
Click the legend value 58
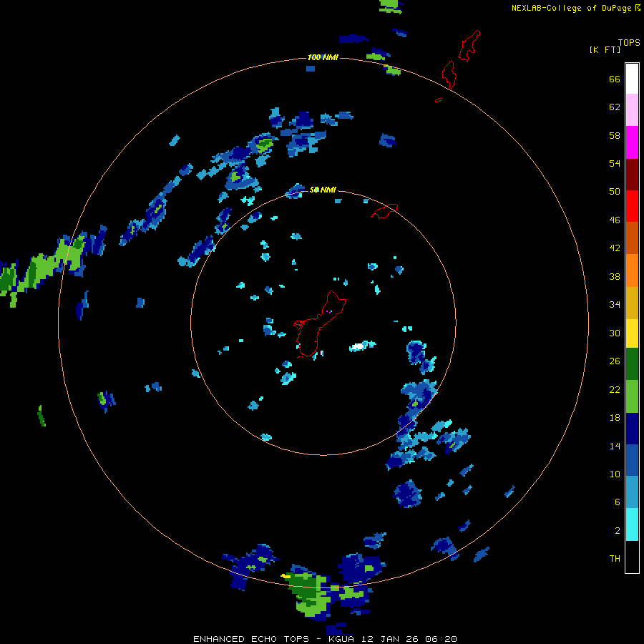615,135
